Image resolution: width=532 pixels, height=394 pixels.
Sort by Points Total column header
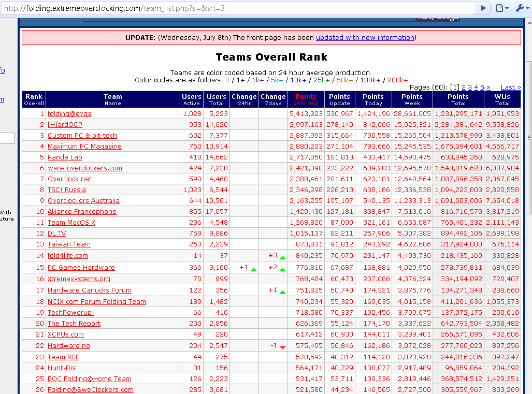click(458, 99)
